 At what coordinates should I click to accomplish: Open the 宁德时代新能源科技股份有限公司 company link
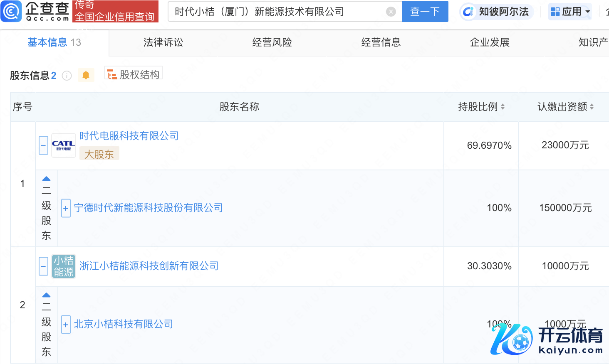(x=149, y=208)
